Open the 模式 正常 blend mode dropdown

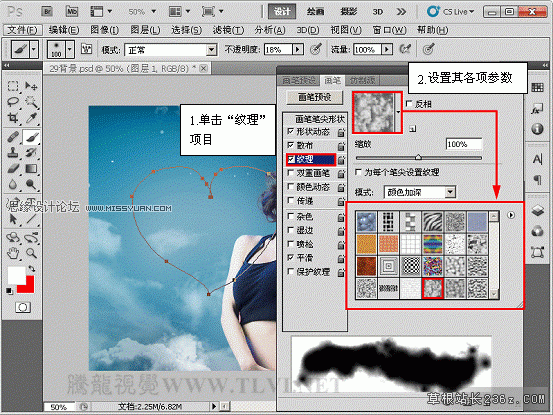click(x=171, y=50)
